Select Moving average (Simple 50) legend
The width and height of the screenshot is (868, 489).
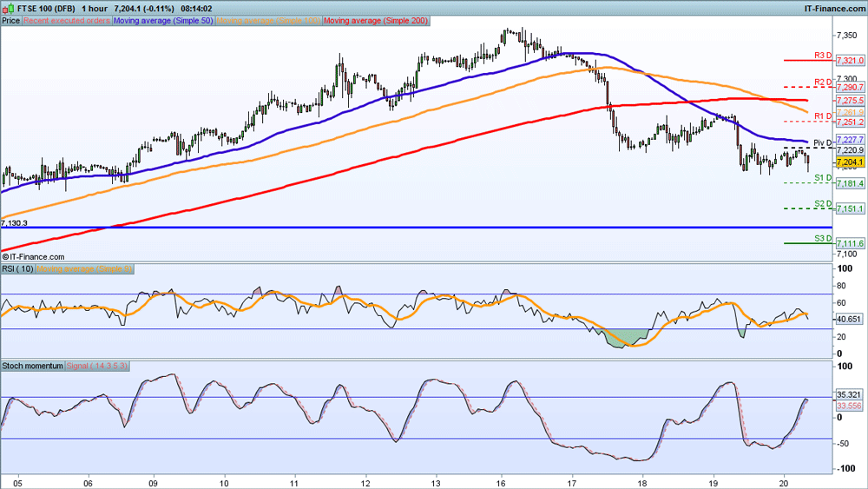(163, 21)
